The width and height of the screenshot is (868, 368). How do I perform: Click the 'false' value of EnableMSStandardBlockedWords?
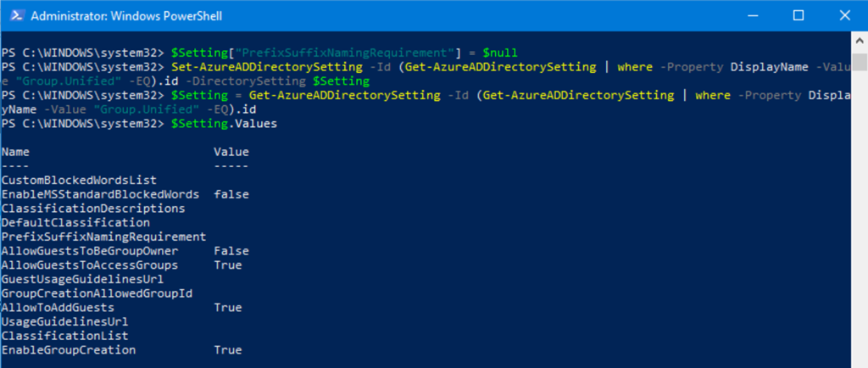pyautogui.click(x=231, y=194)
